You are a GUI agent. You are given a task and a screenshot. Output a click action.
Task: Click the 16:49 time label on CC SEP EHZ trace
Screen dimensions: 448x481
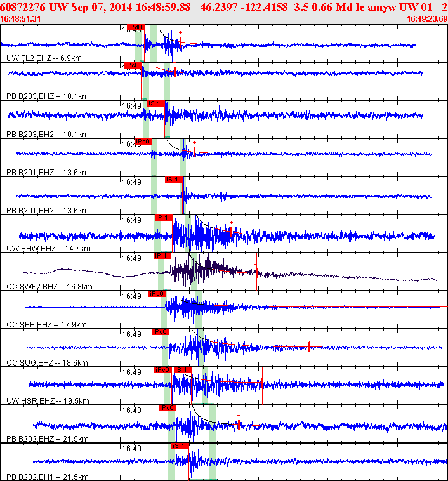pyautogui.click(x=131, y=296)
